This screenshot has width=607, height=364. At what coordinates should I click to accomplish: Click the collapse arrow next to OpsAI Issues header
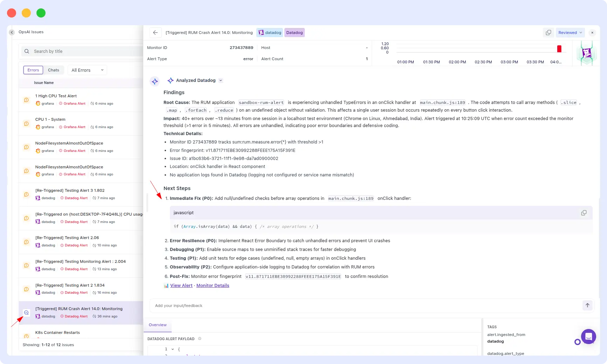coord(12,32)
